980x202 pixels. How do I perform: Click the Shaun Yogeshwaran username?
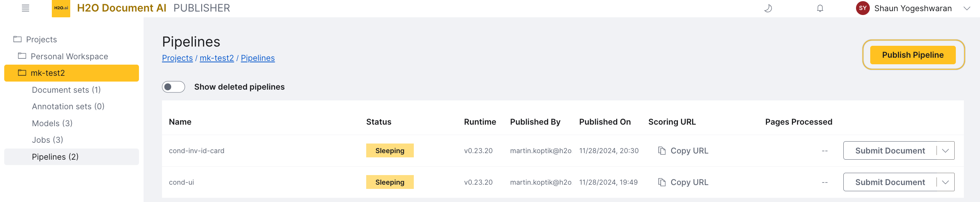[913, 8]
